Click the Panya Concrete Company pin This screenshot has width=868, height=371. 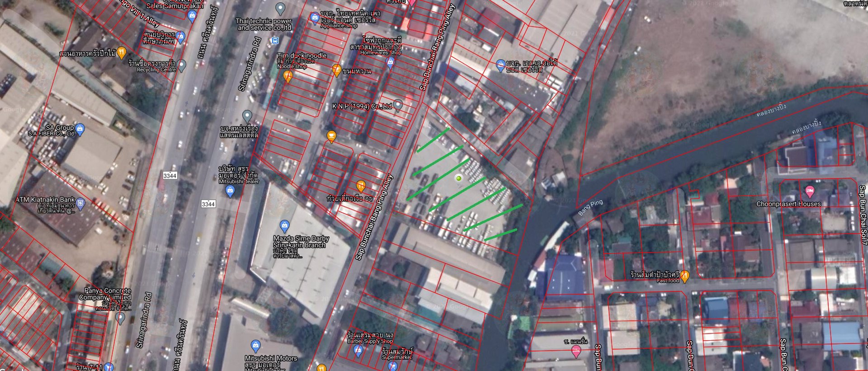pos(120,318)
